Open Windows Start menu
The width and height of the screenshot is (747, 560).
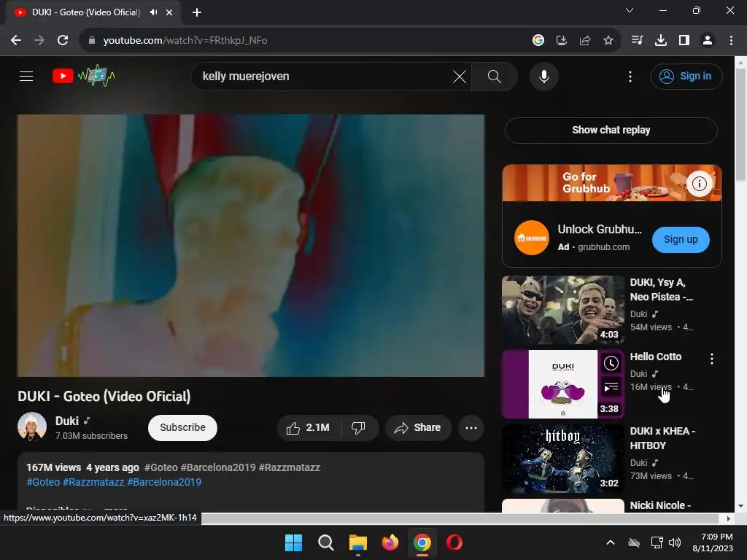click(293, 542)
